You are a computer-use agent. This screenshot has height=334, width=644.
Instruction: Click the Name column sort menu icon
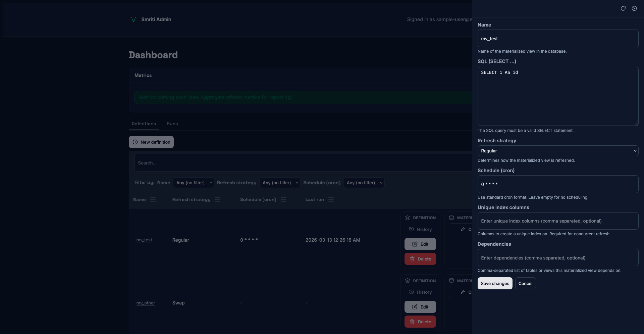(153, 200)
